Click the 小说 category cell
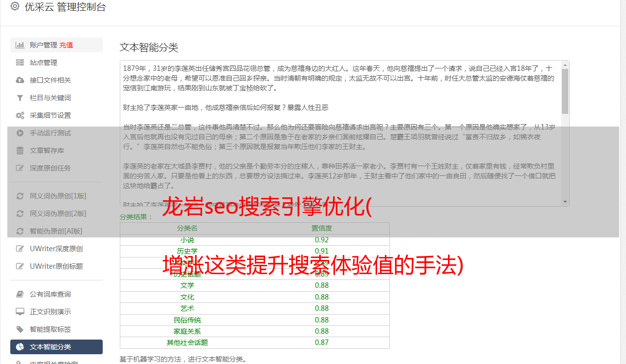The width and height of the screenshot is (626, 364). pyautogui.click(x=187, y=240)
